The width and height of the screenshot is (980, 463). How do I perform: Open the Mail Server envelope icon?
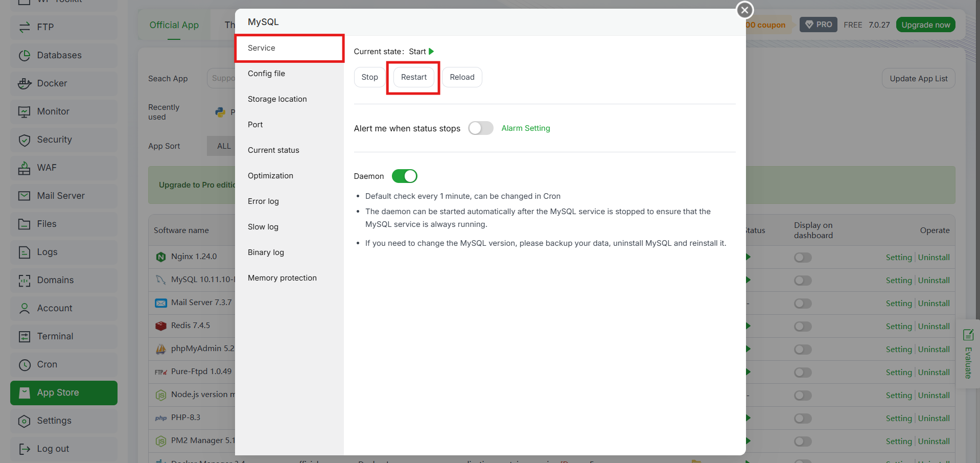coord(25,196)
